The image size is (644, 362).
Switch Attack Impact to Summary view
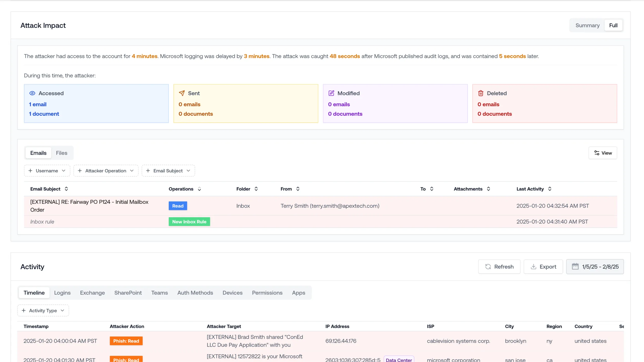coord(587,25)
